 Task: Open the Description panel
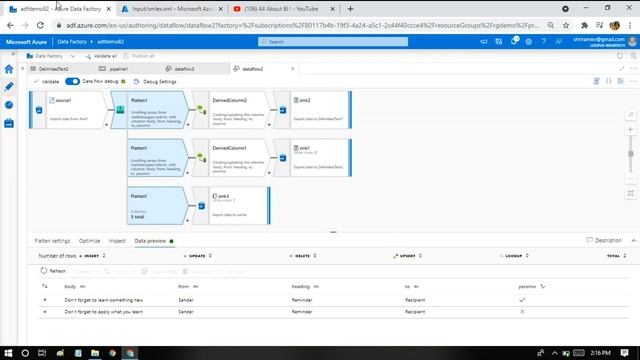(x=604, y=240)
